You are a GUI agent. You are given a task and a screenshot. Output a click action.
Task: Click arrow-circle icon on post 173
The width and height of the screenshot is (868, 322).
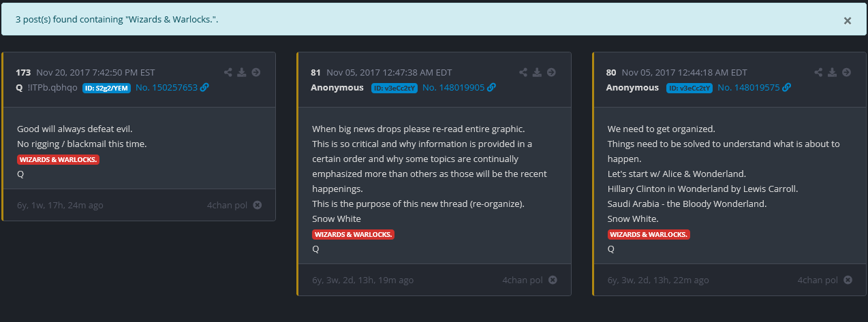256,72
